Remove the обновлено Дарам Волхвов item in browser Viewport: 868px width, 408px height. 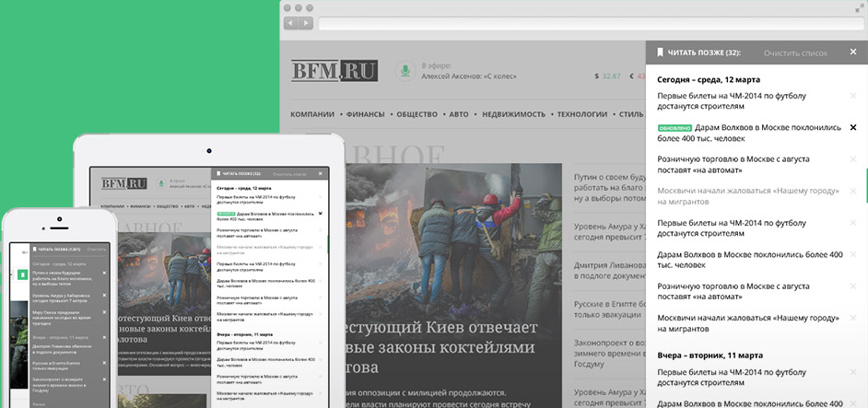pyautogui.click(x=853, y=127)
